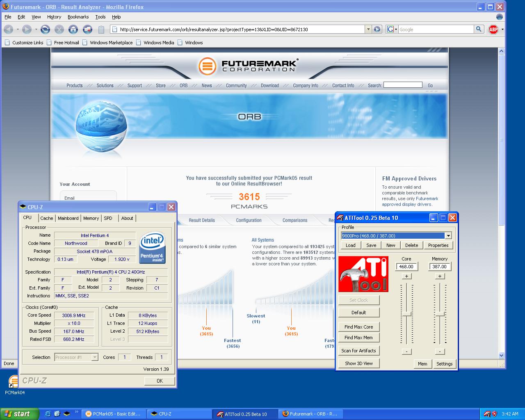Click Save in ATITool
The image size is (525, 420).
point(371,245)
